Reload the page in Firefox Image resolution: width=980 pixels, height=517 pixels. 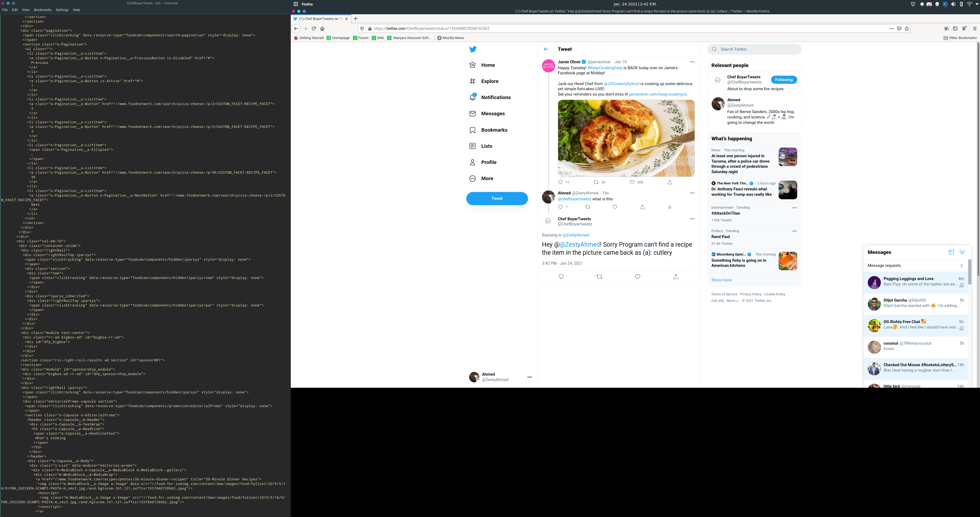pyautogui.click(x=314, y=29)
